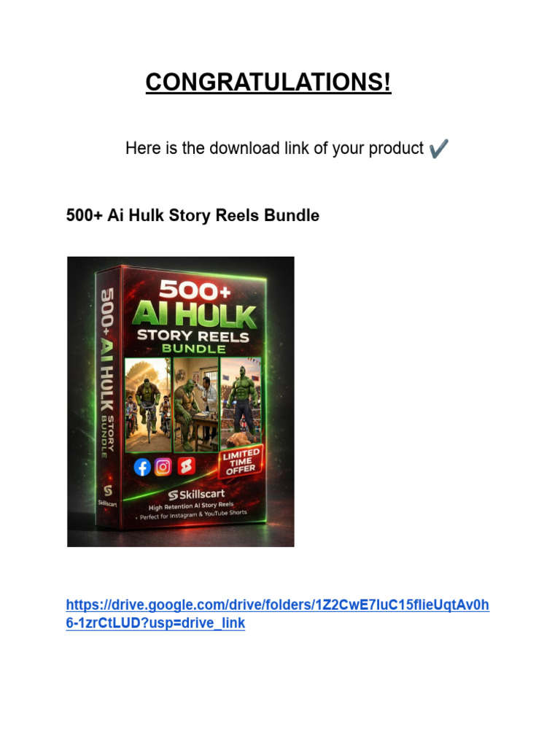
Task: Click the Hulk riding bicycle picture
Action: tap(148, 404)
